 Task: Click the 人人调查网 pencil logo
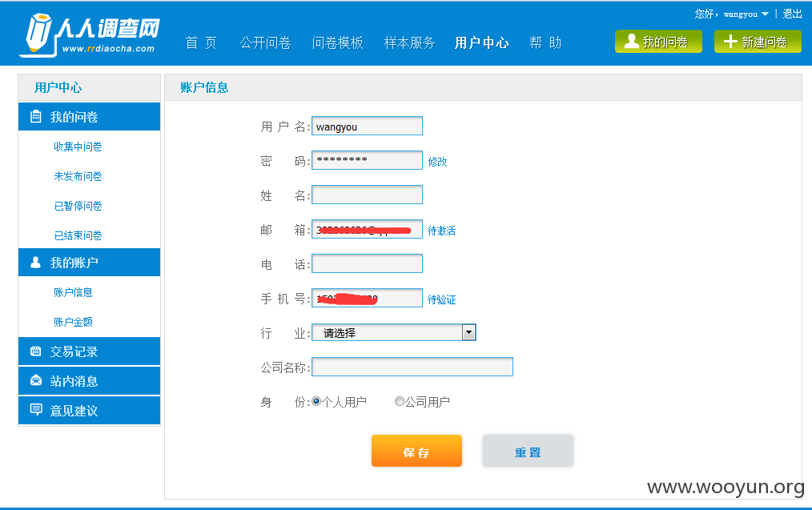pos(90,34)
